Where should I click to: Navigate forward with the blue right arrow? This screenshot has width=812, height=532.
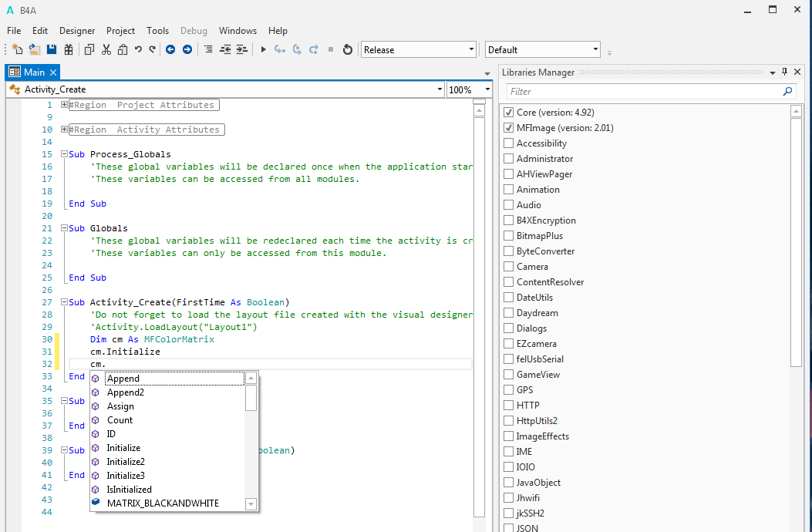pos(187,49)
